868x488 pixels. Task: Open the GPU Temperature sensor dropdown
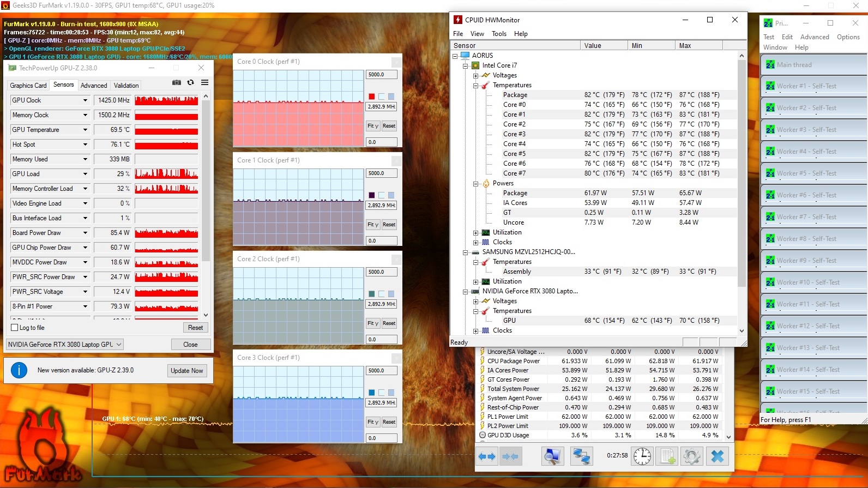(x=85, y=130)
